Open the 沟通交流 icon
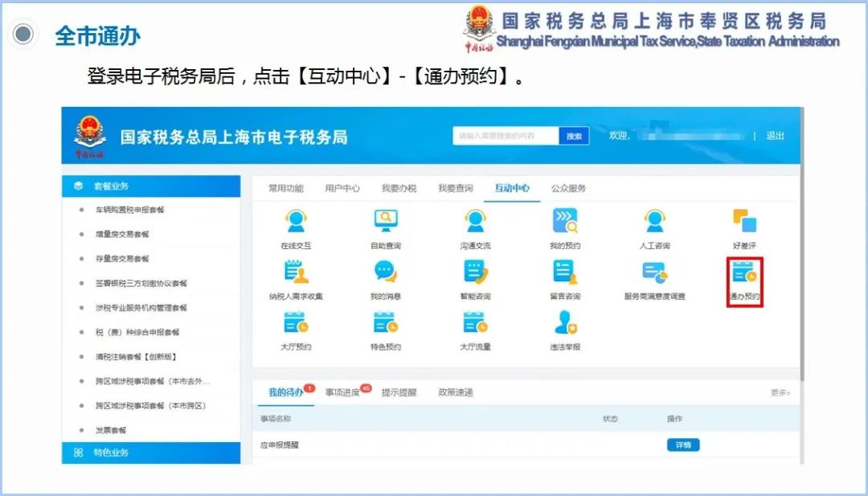The height and width of the screenshot is (496, 868). coord(475,221)
